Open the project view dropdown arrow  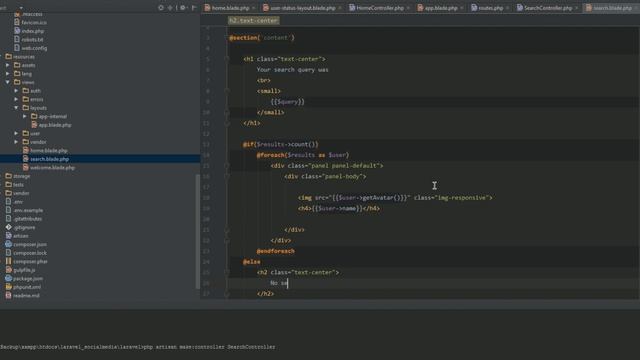pos(21,7)
